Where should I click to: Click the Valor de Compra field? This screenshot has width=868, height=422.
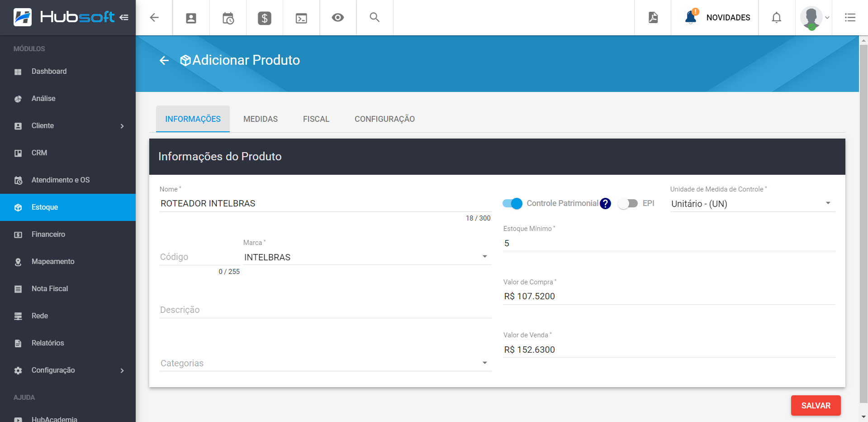coord(669,296)
